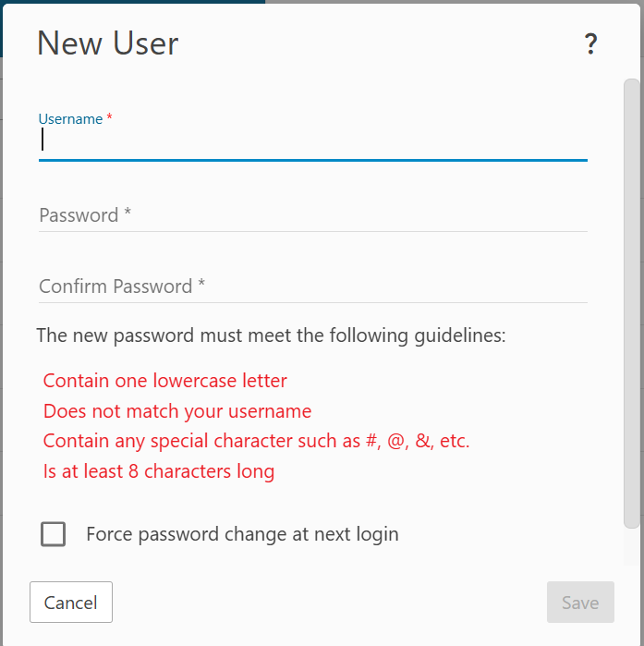Click 'Is at least 8 characters long' rule
Image resolution: width=644 pixels, height=646 pixels.
tap(159, 471)
